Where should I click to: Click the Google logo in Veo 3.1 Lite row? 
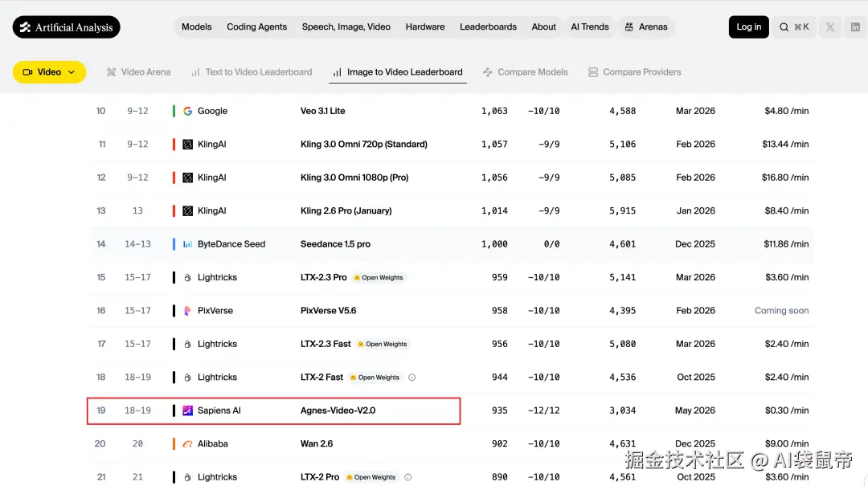[187, 112]
